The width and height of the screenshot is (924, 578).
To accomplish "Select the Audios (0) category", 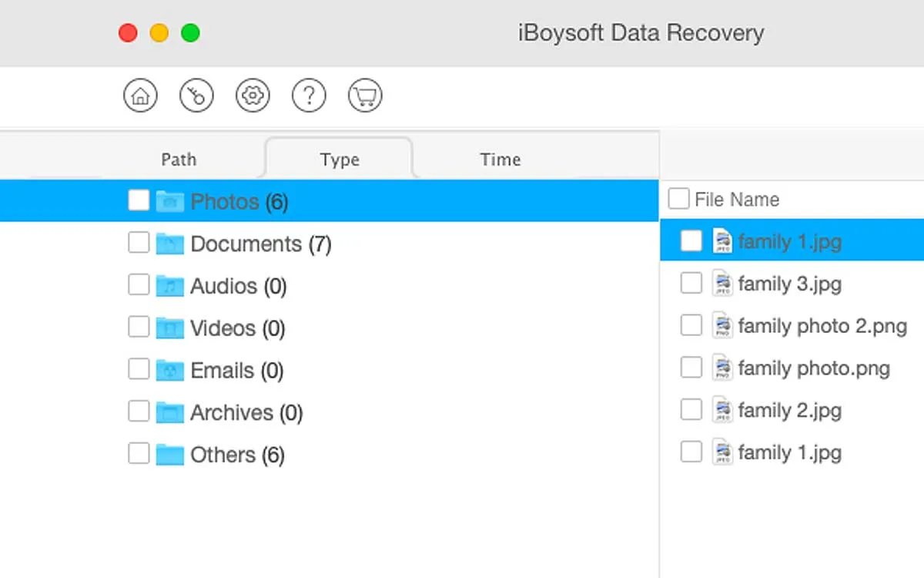I will [239, 287].
